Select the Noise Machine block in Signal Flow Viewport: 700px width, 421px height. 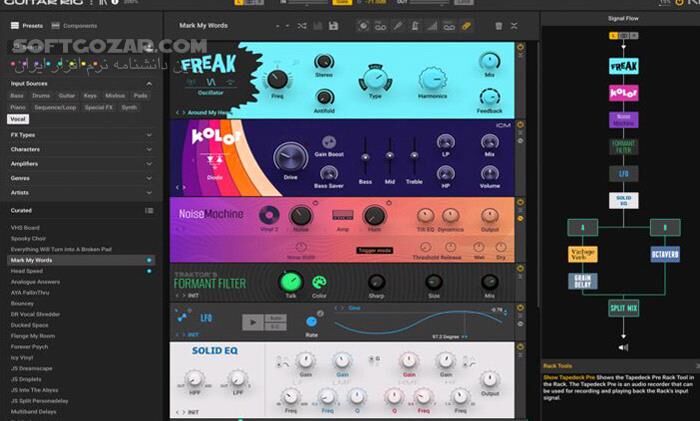pyautogui.click(x=624, y=120)
